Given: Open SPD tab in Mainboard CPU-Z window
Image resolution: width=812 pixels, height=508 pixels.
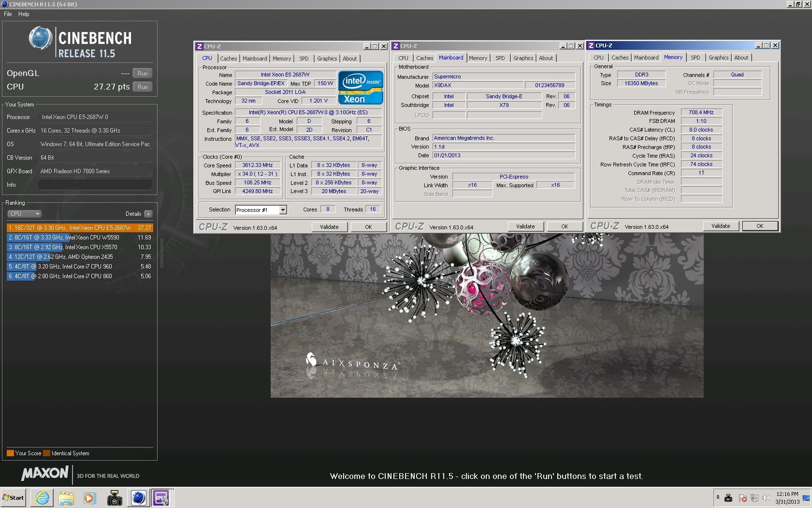Looking at the screenshot, I should [500, 58].
